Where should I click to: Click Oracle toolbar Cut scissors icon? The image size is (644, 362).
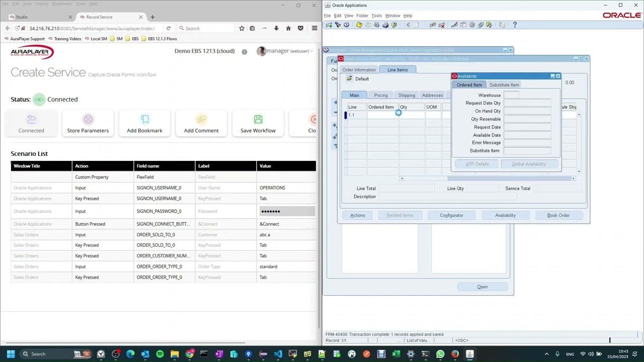(408, 25)
